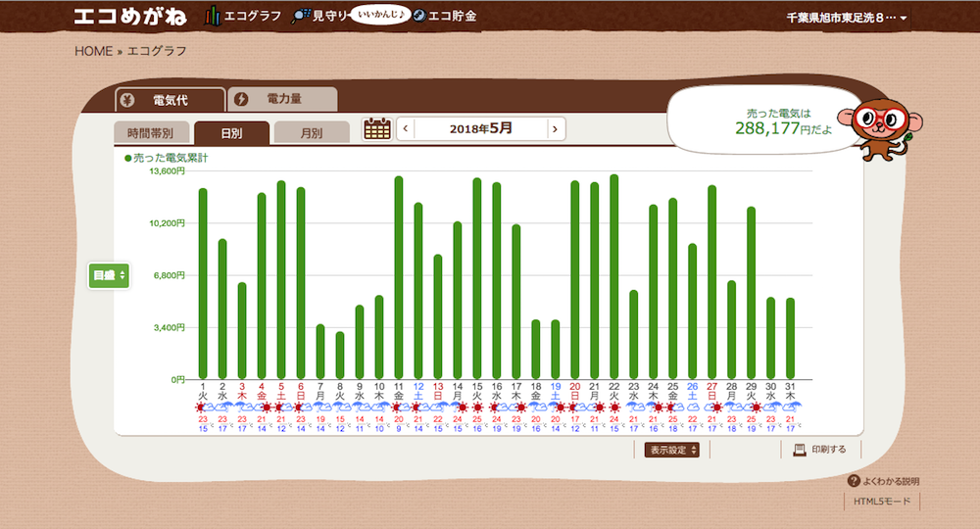Viewport: 980px width, 529px height.
Task: Click the いいかんじ♪ speech bubble
Action: [x=380, y=14]
